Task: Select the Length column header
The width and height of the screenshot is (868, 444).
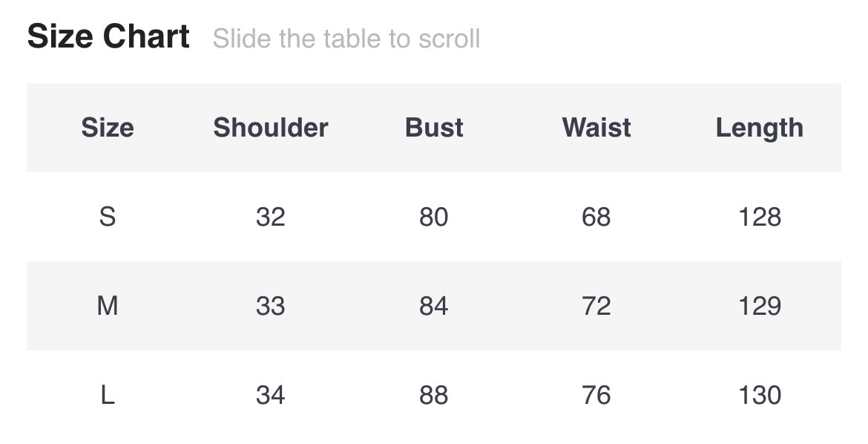Action: click(x=759, y=128)
